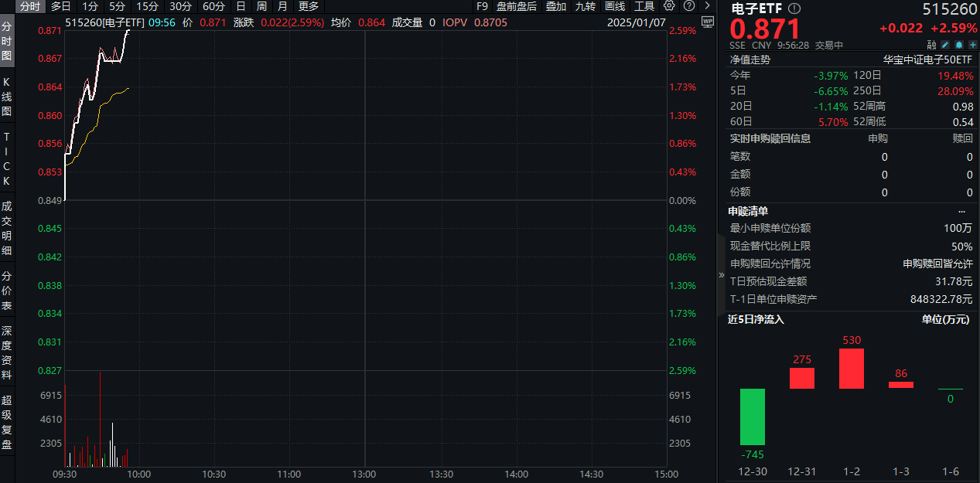Open the 工具 tools button

pyautogui.click(x=644, y=6)
